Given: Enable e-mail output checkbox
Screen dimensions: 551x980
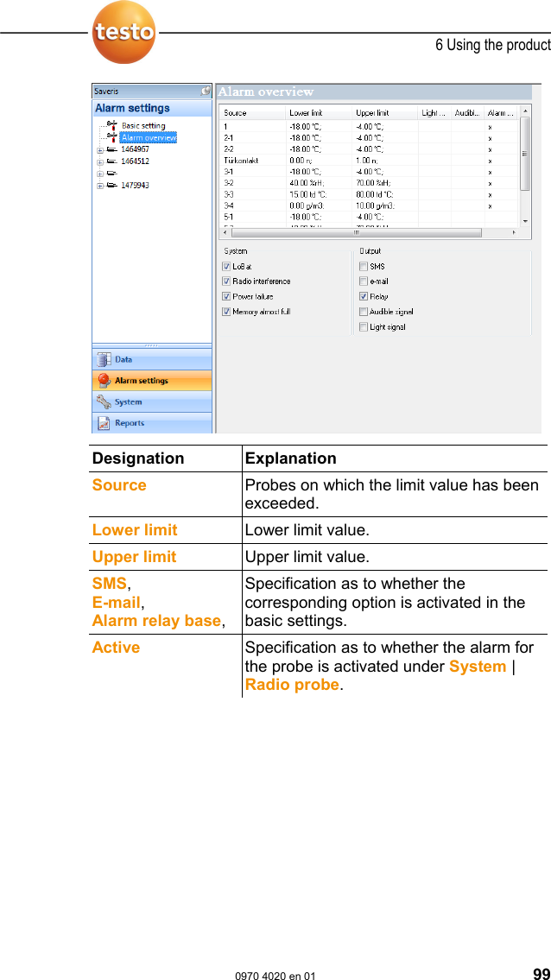Looking at the screenshot, I should coord(364,281).
